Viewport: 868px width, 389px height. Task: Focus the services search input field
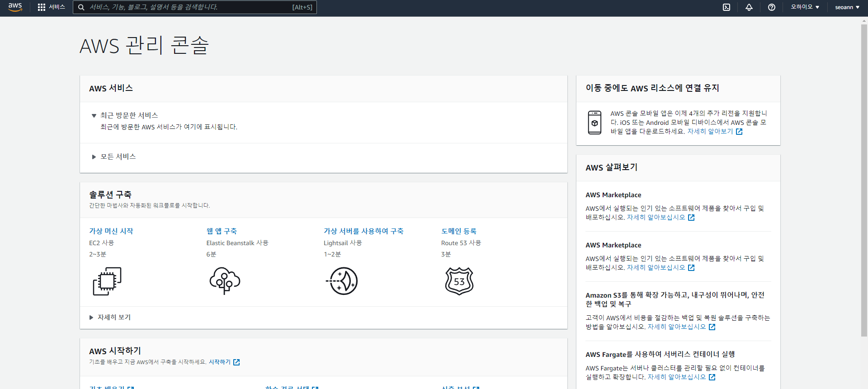[x=195, y=7]
